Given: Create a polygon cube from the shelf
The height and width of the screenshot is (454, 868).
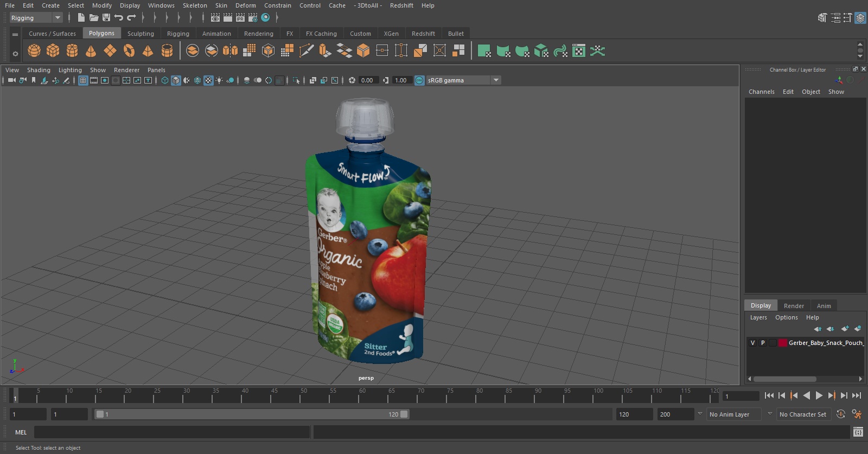Looking at the screenshot, I should [x=53, y=51].
